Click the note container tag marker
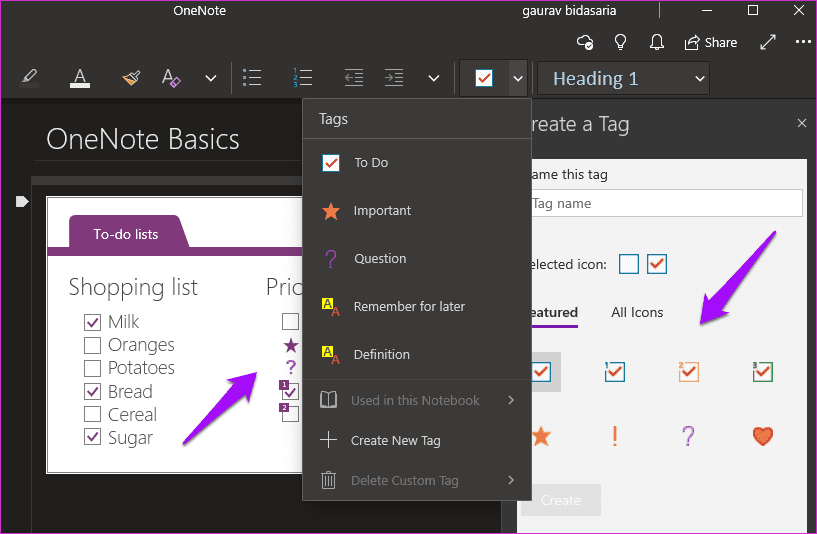Screen dimensions: 817x534 pos(22,202)
